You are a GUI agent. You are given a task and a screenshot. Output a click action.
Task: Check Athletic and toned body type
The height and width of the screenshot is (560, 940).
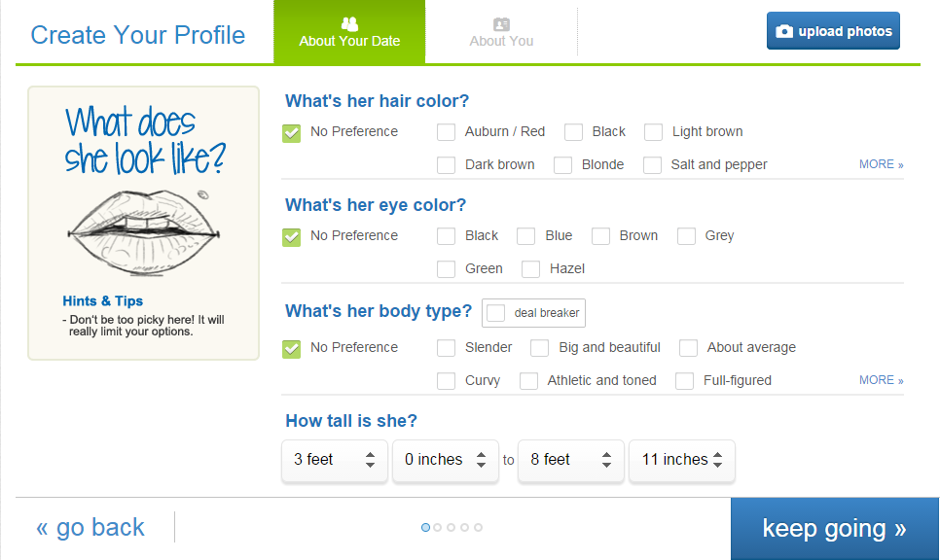tap(528, 380)
